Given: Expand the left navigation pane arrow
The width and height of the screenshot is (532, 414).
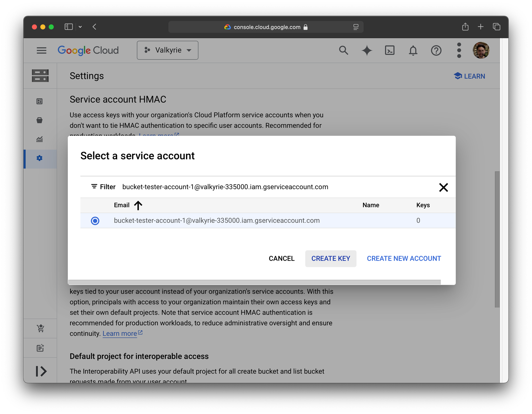Looking at the screenshot, I should point(41,371).
